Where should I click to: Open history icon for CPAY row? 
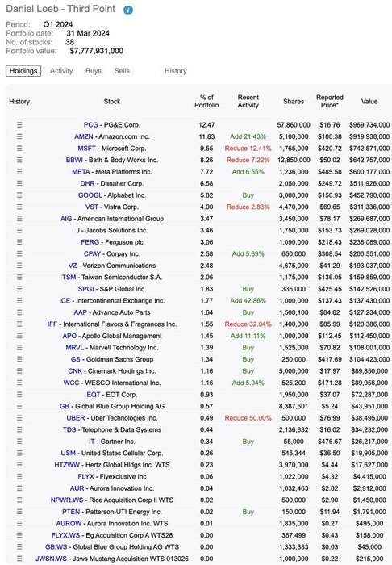(x=19, y=253)
